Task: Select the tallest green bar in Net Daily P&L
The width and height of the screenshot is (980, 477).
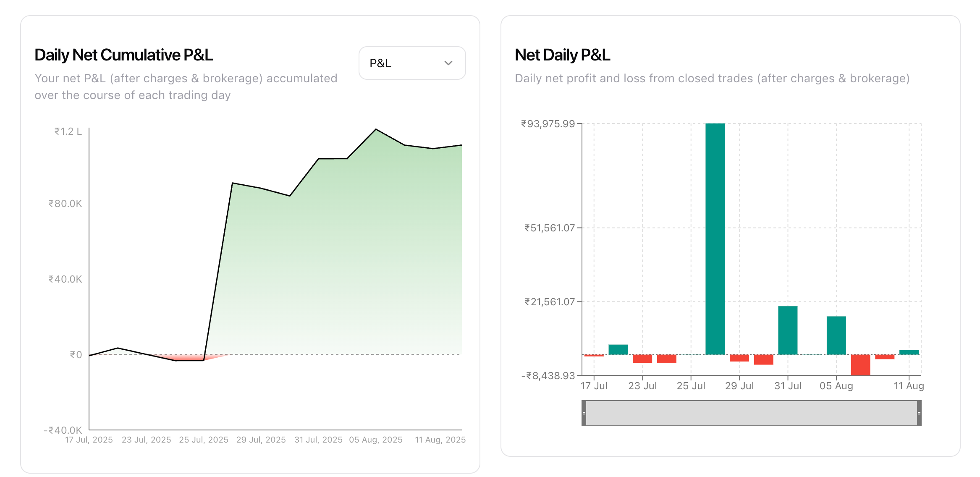Action: (x=715, y=239)
